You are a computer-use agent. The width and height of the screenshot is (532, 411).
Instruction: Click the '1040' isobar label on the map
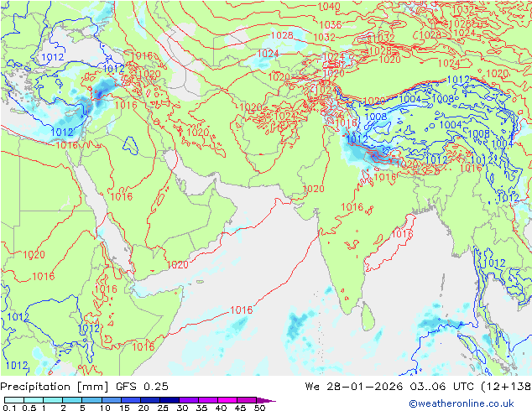(x=329, y=7)
